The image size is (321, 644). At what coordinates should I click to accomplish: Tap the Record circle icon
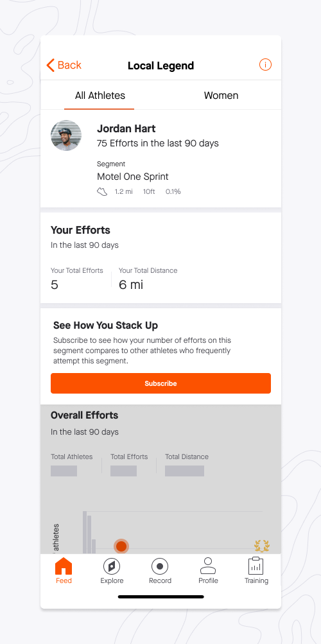tap(160, 566)
